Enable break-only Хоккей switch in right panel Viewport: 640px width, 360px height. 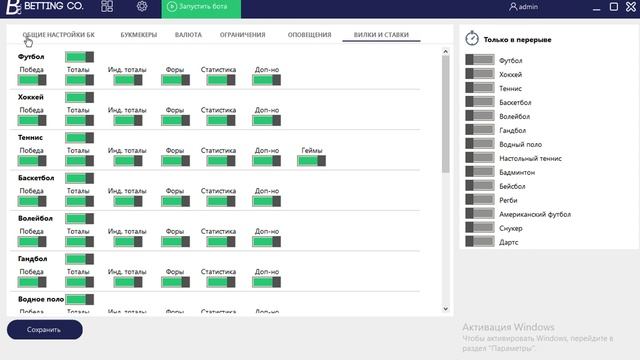pos(480,73)
